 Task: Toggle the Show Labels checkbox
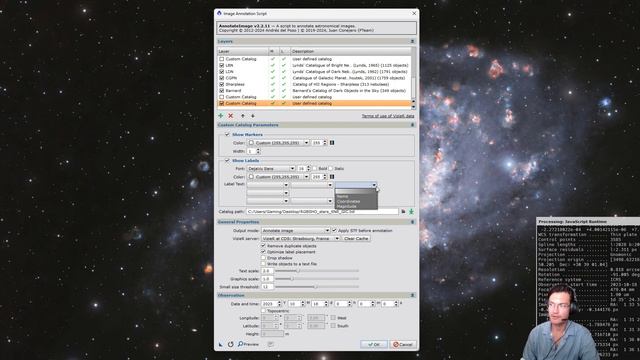pyautogui.click(x=227, y=160)
